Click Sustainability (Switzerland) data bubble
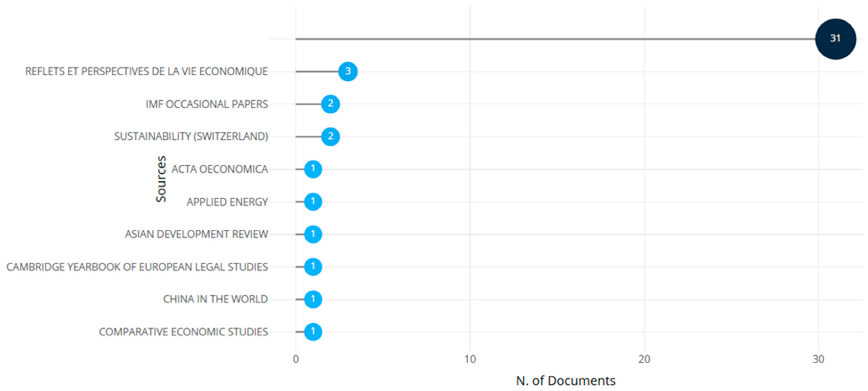 point(330,136)
